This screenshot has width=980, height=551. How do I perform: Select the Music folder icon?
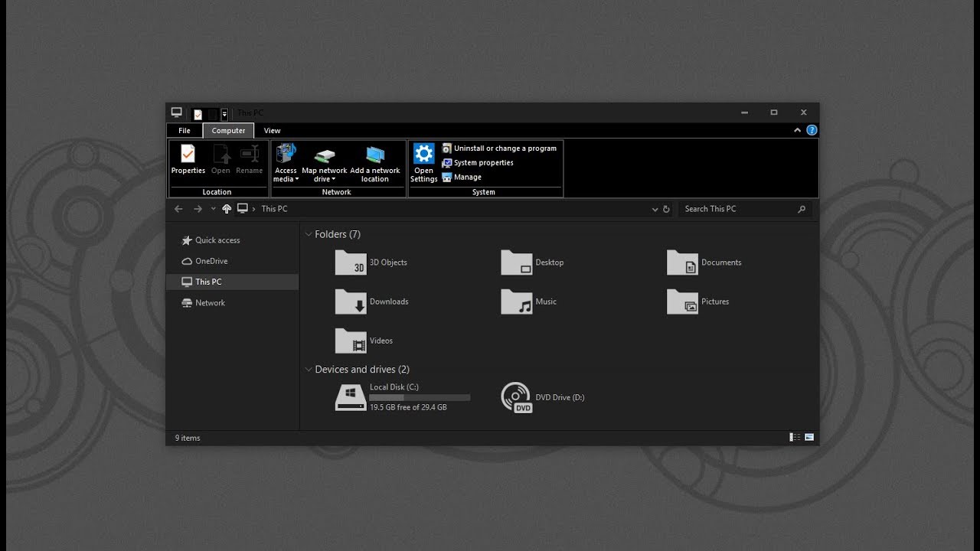(x=517, y=302)
